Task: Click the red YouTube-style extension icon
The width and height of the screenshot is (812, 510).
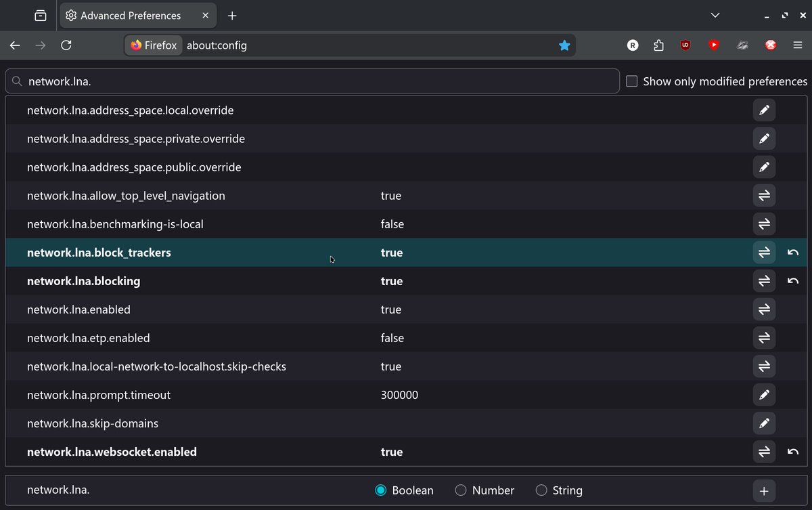Action: click(x=714, y=45)
